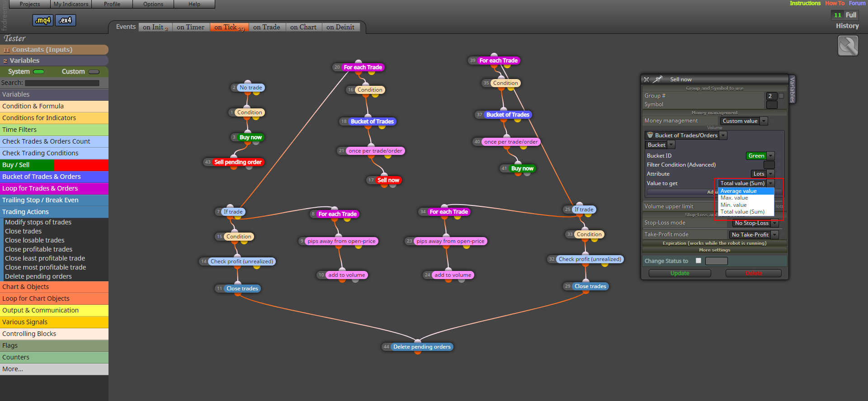This screenshot has height=401, width=868.
Task: Select the Buy now block 3
Action: (x=250, y=137)
